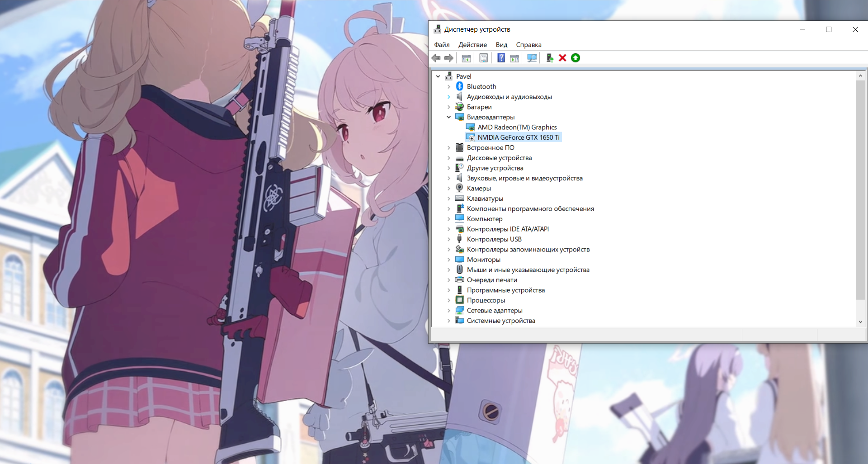Screen dimensions: 868x464
Task: Click the Back arrow in toolbar
Action: click(436, 58)
